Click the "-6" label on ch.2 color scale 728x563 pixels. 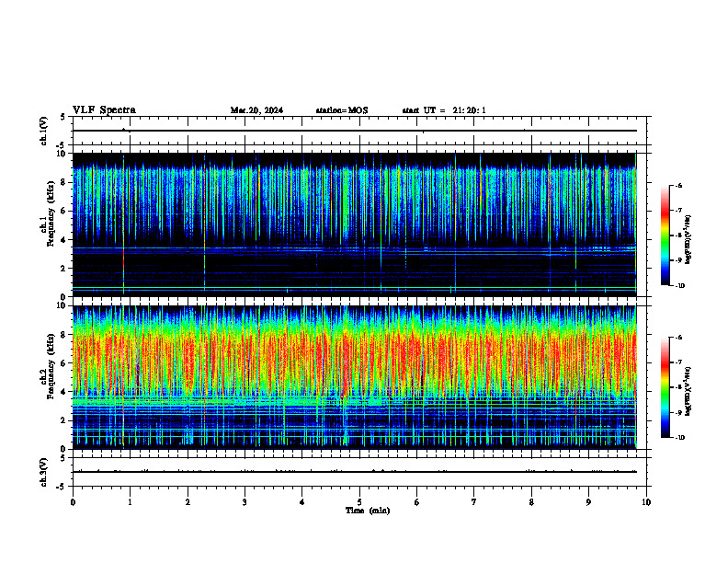tap(678, 338)
